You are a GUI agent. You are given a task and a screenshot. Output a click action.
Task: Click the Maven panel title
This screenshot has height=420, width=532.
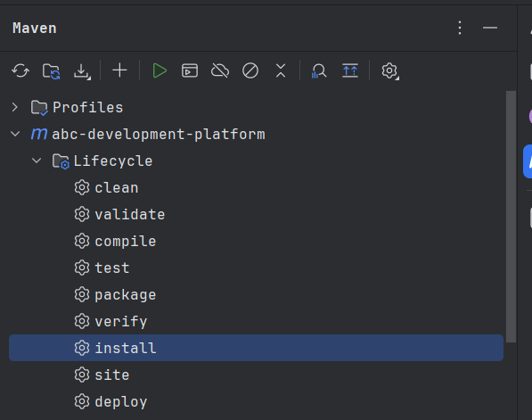click(35, 29)
